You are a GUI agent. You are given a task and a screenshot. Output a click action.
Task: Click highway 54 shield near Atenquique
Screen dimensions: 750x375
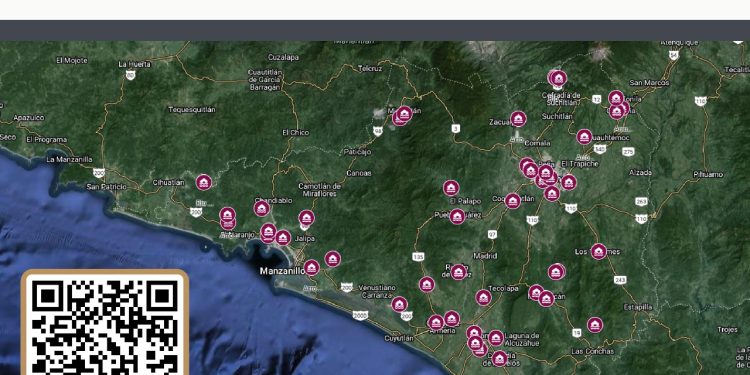[x=674, y=55]
